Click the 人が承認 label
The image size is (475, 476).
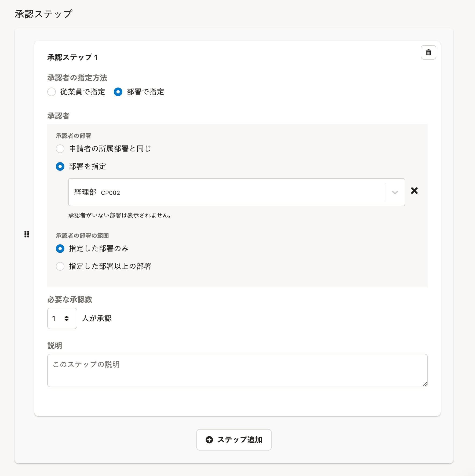tap(97, 318)
